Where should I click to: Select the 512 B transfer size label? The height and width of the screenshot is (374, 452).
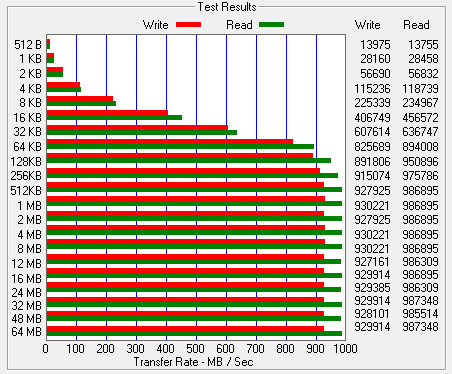tap(28, 45)
